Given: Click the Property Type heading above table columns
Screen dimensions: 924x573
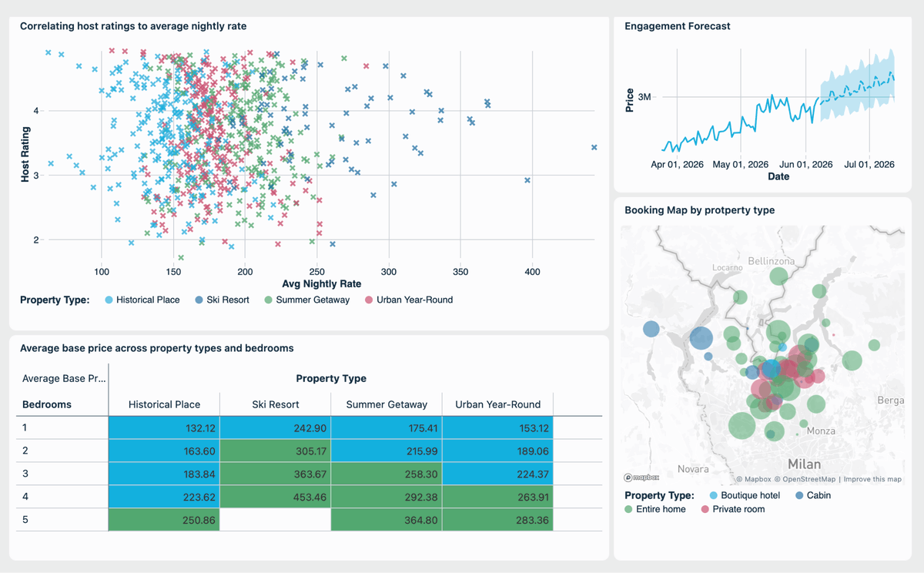Looking at the screenshot, I should pos(331,378).
